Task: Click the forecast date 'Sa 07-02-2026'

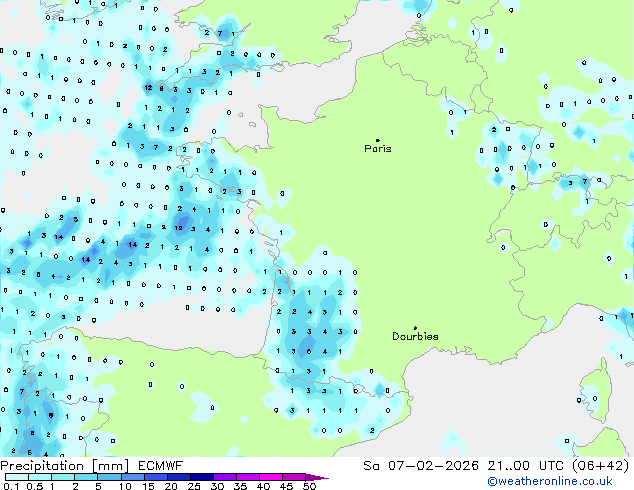Action: click(421, 466)
